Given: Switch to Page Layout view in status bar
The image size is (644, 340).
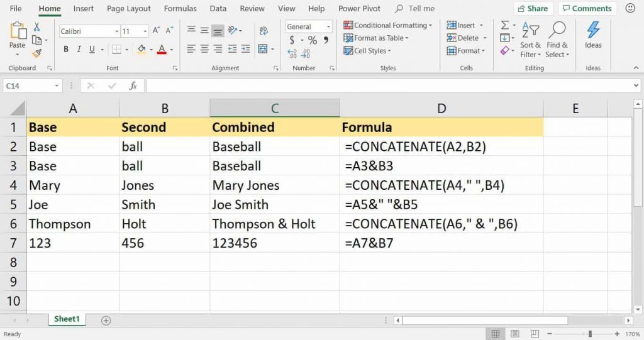Looking at the screenshot, I should click(x=515, y=334).
